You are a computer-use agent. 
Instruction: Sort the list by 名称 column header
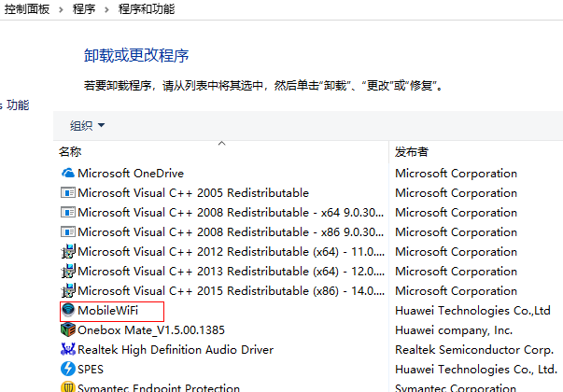click(x=70, y=152)
